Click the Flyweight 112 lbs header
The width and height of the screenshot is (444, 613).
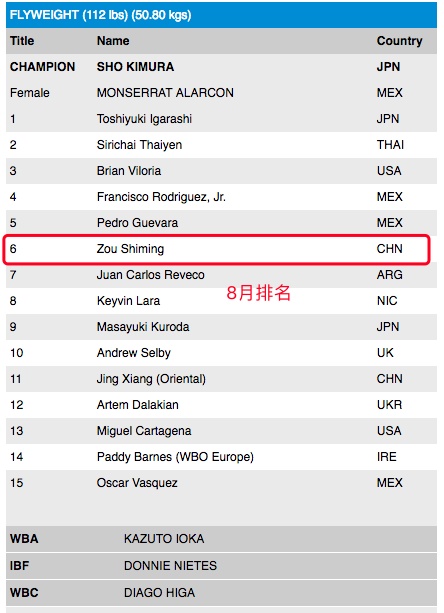pyautogui.click(x=100, y=15)
